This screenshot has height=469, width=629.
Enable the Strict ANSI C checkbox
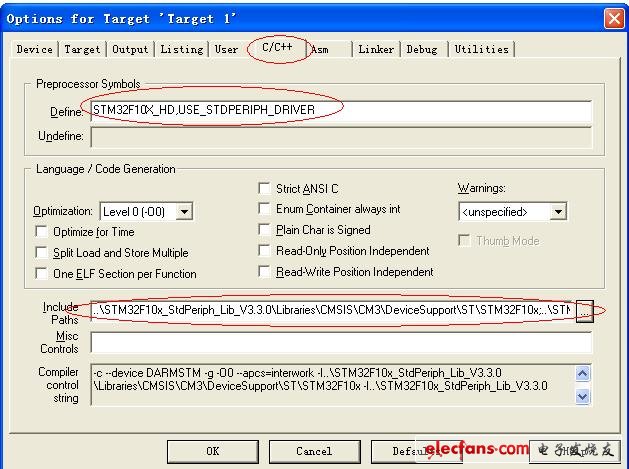pos(265,188)
